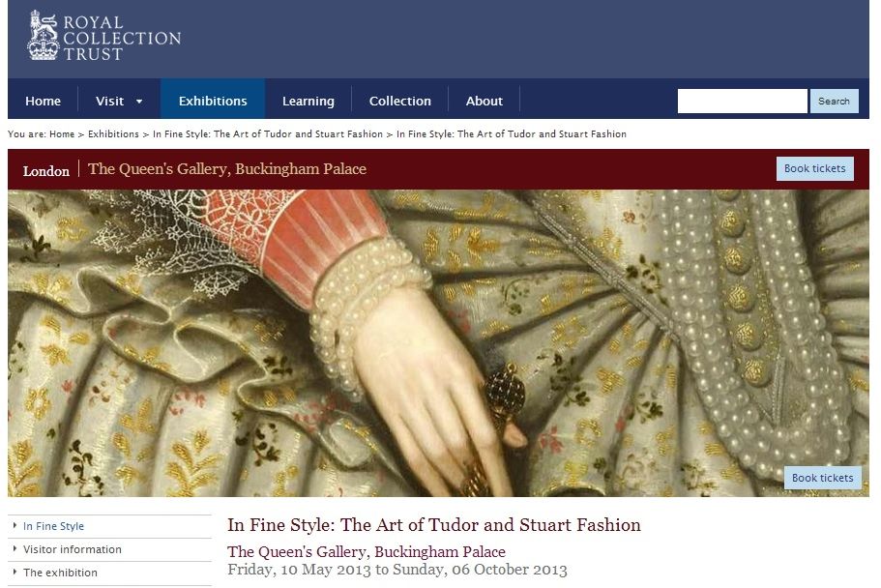Viewport: 881px width, 588px height.
Task: Select the Exhibitions navigation tab
Action: click(x=213, y=102)
